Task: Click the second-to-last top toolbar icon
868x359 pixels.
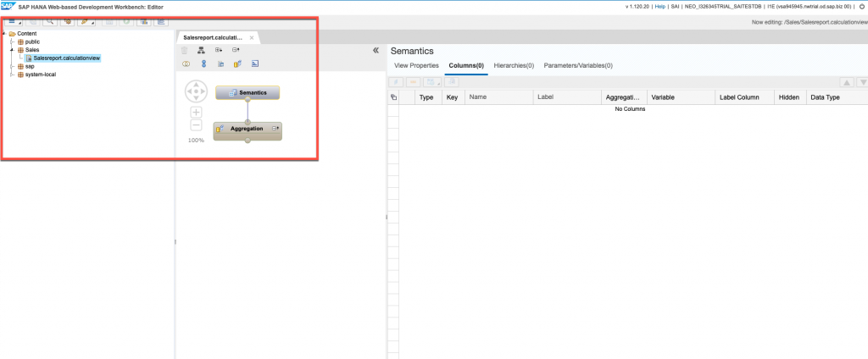Action: (144, 21)
